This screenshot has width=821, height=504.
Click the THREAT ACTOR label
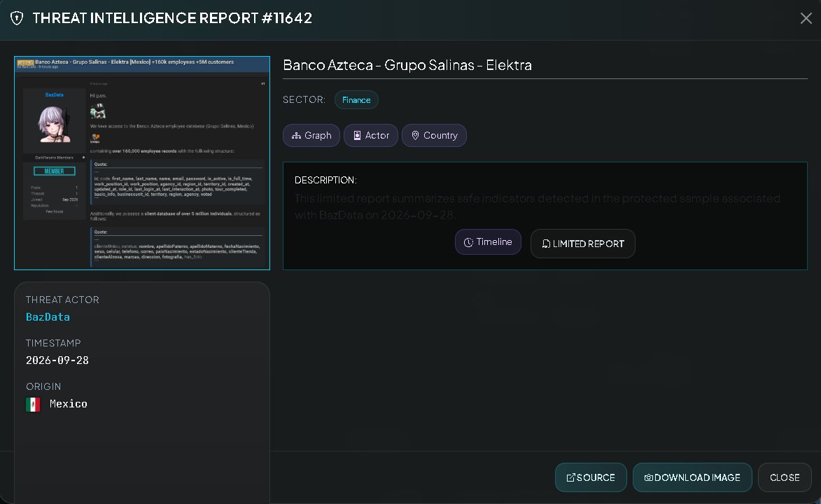click(62, 300)
